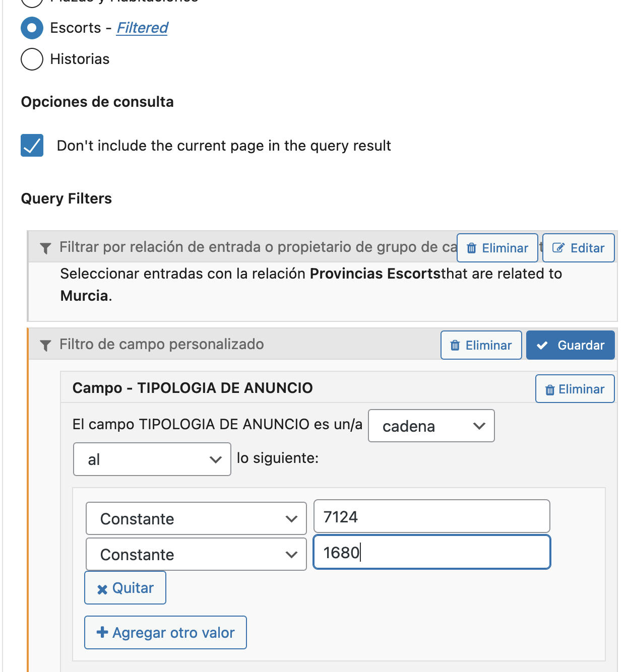Click the X icon on the Quitar button
Image resolution: width=627 pixels, height=672 pixels.
(x=102, y=589)
